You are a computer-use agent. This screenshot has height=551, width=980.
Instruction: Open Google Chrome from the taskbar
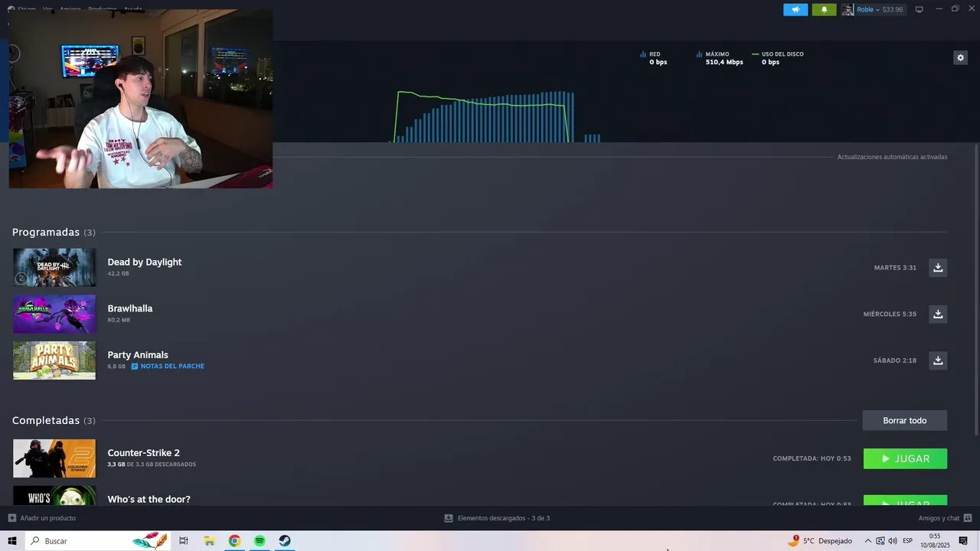coord(234,541)
